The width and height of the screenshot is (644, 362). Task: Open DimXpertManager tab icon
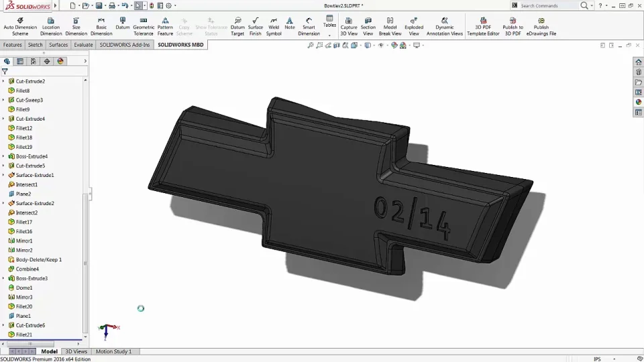[47, 61]
